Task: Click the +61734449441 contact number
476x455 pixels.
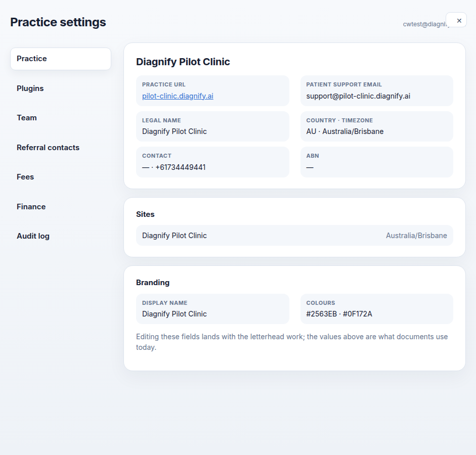Action: click(180, 167)
